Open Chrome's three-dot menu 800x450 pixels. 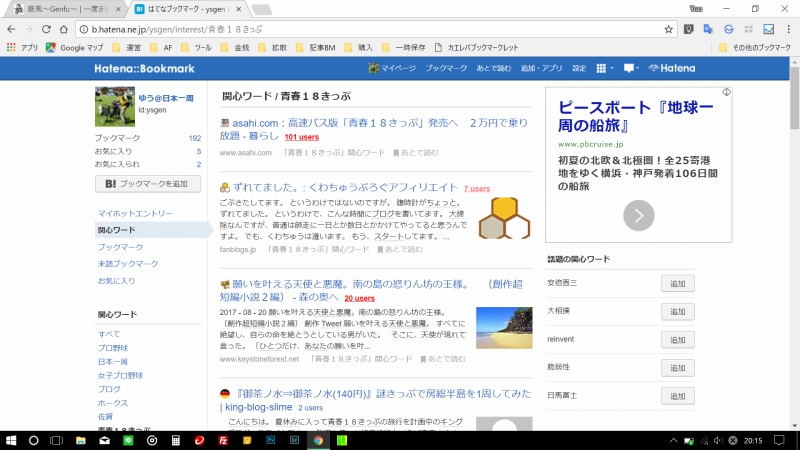pyautogui.click(x=789, y=30)
